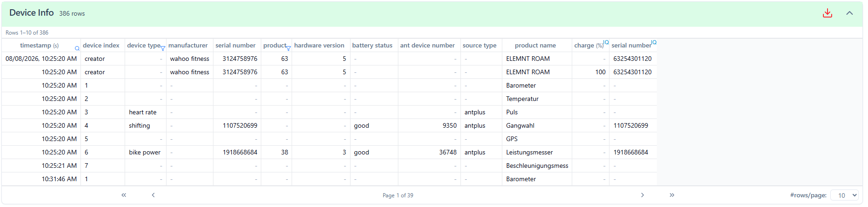Select the 'bike power' device type cell
Screen dimensions: 868x207
point(145,152)
